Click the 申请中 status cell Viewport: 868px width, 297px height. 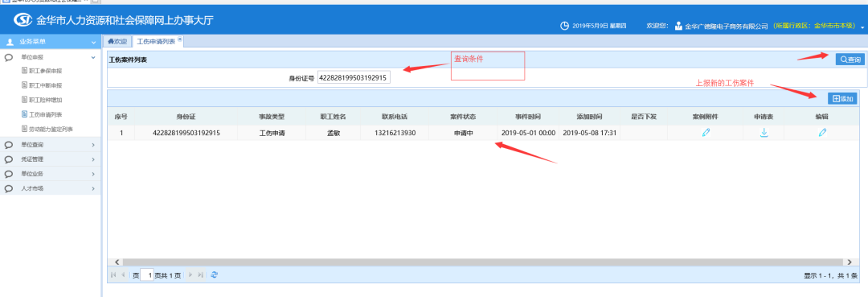[464, 133]
